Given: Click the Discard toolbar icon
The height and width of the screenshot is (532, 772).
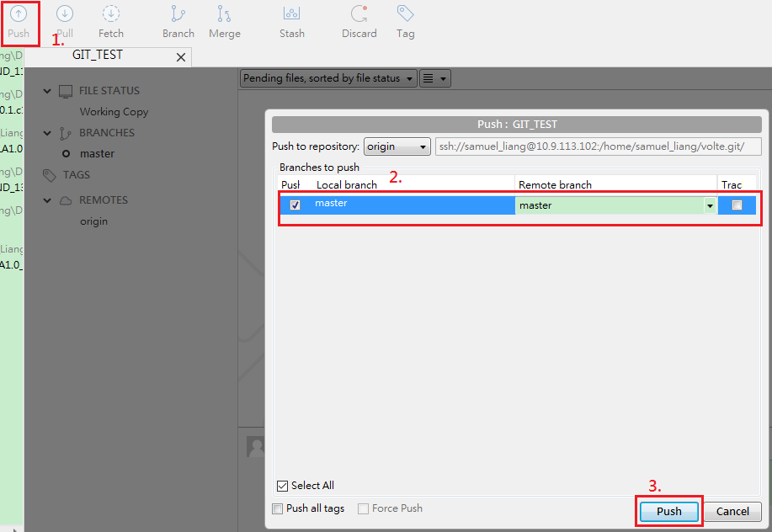Looking at the screenshot, I should pos(359,22).
